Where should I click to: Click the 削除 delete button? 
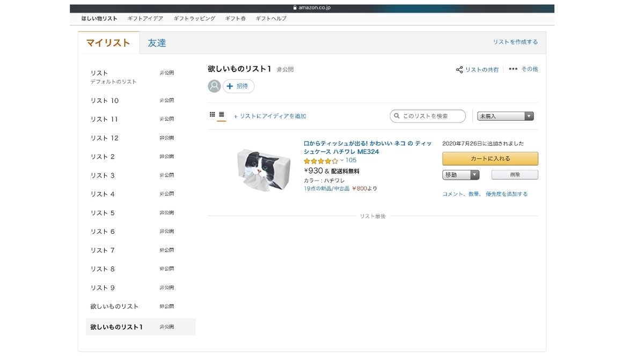point(515,175)
